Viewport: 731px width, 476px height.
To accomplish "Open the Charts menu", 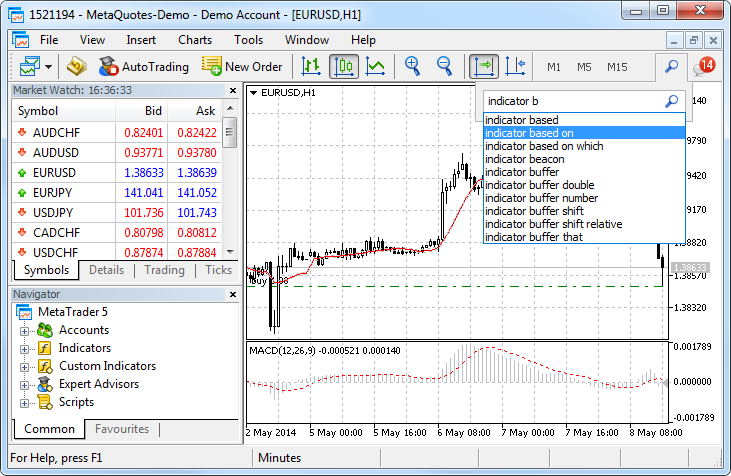I will 195,40.
